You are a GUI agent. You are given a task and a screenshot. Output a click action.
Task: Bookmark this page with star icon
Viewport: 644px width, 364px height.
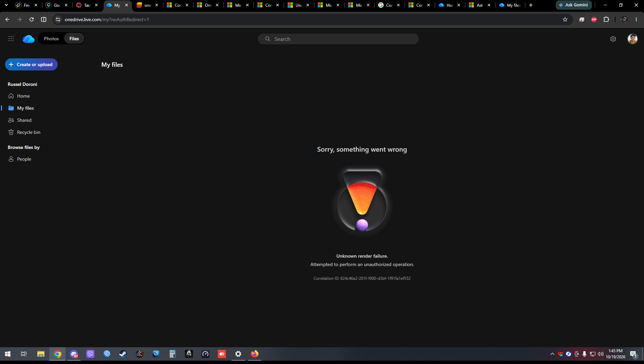tap(565, 19)
